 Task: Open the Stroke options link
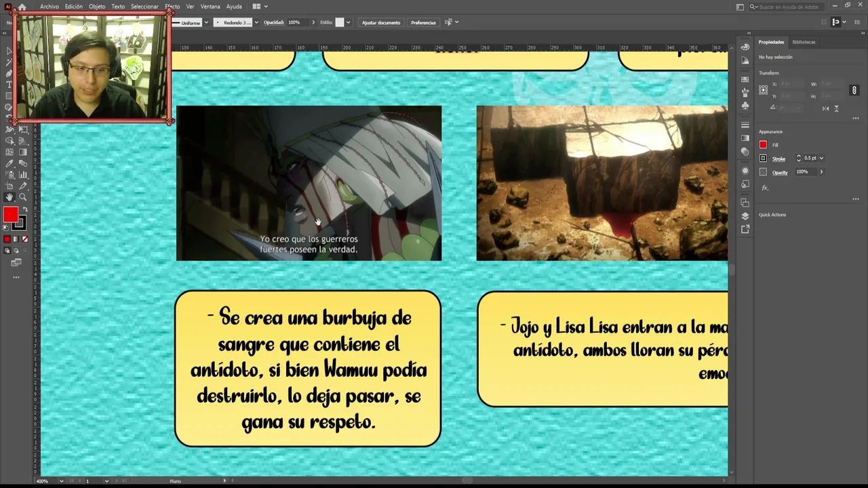coord(778,159)
